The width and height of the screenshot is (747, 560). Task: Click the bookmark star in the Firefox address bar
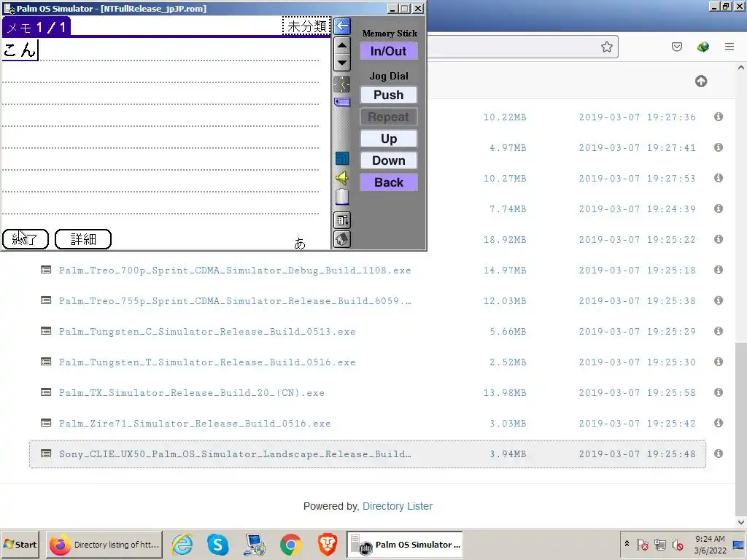coord(606,47)
